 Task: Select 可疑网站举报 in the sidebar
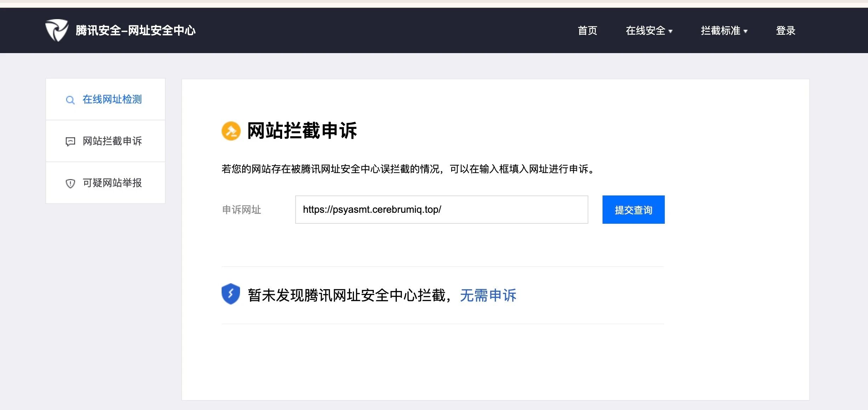click(x=112, y=183)
